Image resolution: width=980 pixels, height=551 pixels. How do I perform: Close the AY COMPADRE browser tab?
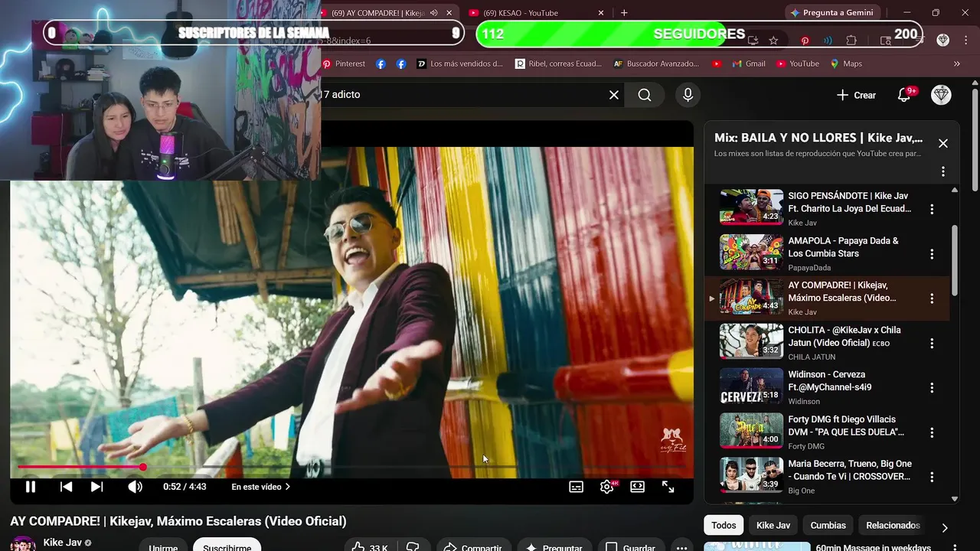point(449,13)
